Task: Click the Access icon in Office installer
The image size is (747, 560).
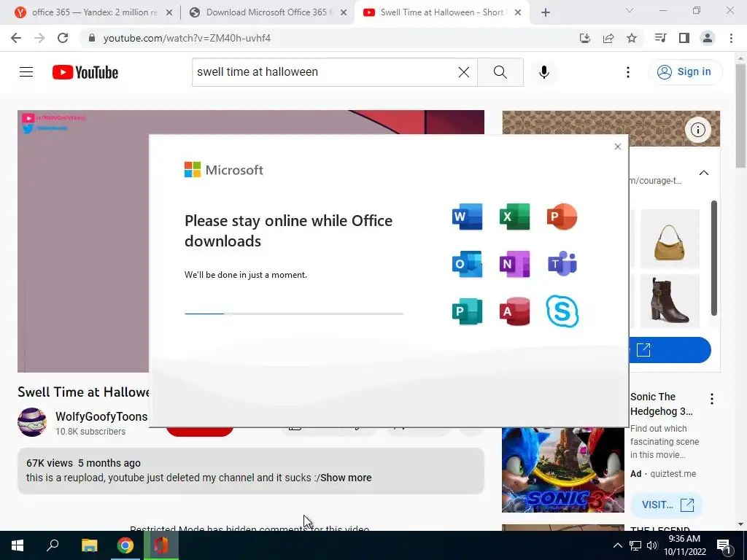Action: (x=514, y=311)
